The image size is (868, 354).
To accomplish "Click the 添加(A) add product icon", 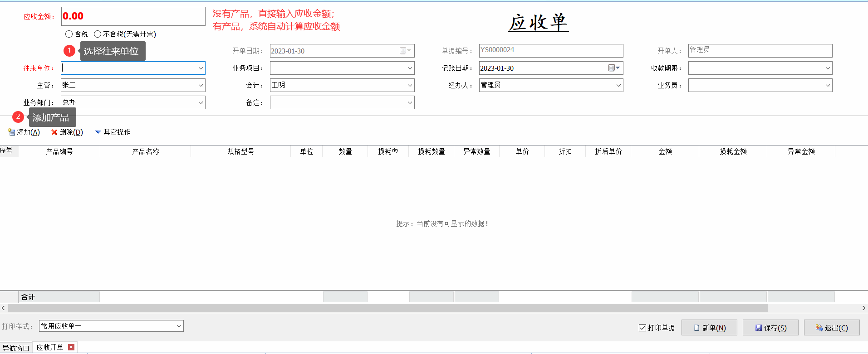I will (x=12, y=132).
